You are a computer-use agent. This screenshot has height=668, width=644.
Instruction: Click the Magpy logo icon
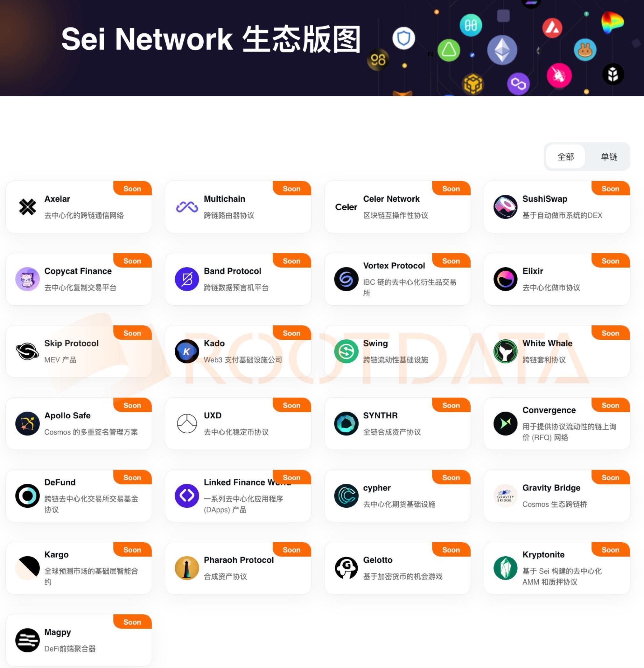point(27,640)
